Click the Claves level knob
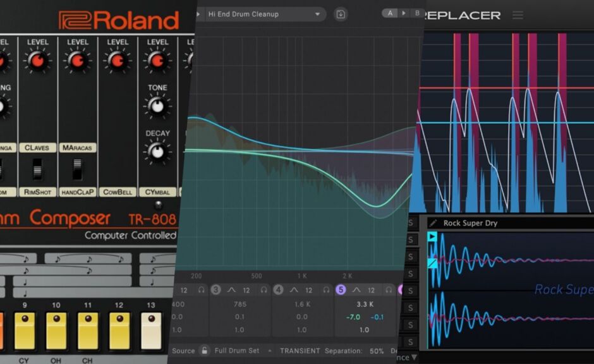594x364 pixels. pyautogui.click(x=37, y=61)
